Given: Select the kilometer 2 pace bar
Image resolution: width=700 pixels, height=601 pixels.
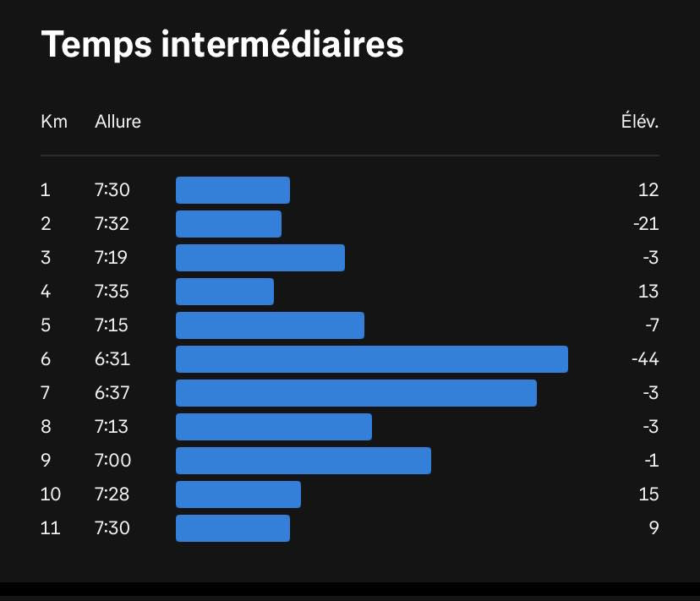Looking at the screenshot, I should tap(228, 224).
